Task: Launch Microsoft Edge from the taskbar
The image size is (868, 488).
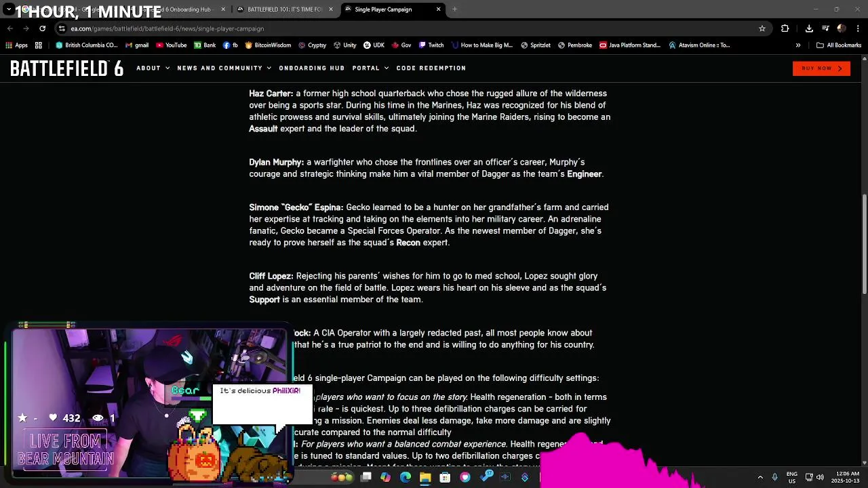Action: coord(406,477)
